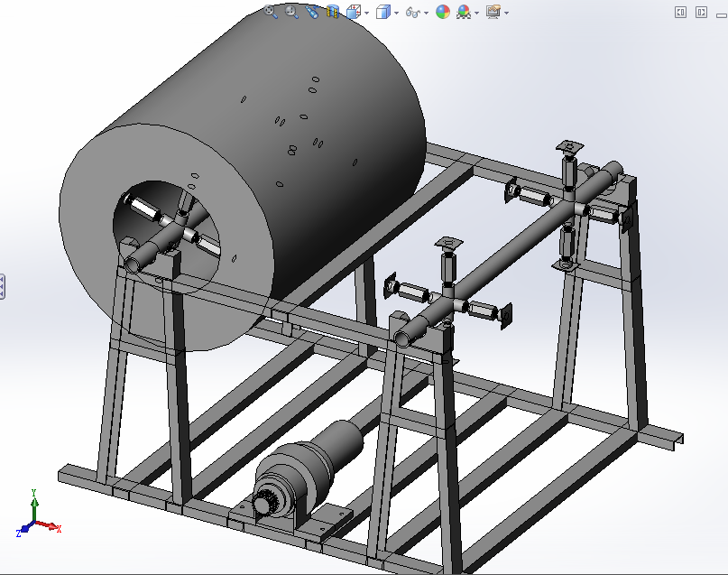Screen dimensions: 728x575
Task: Click the red X axis of the triad
Action: tap(49, 526)
